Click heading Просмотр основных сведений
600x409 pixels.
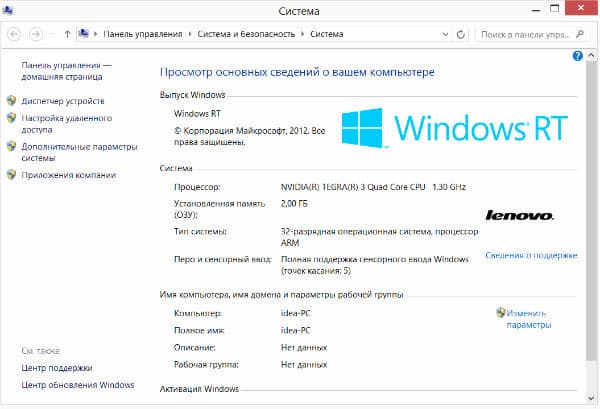(297, 72)
